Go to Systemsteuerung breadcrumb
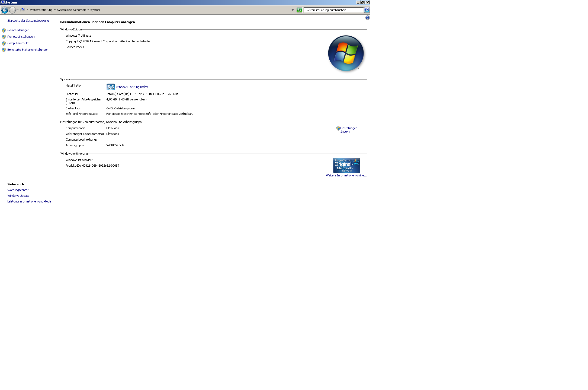The width and height of the screenshot is (588, 390). point(41,10)
